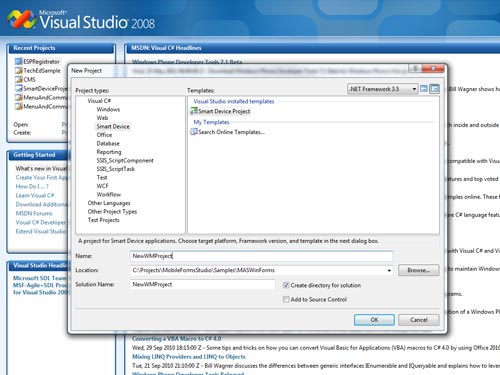
Task: Open MSDN Forums link
Action: (x=34, y=213)
